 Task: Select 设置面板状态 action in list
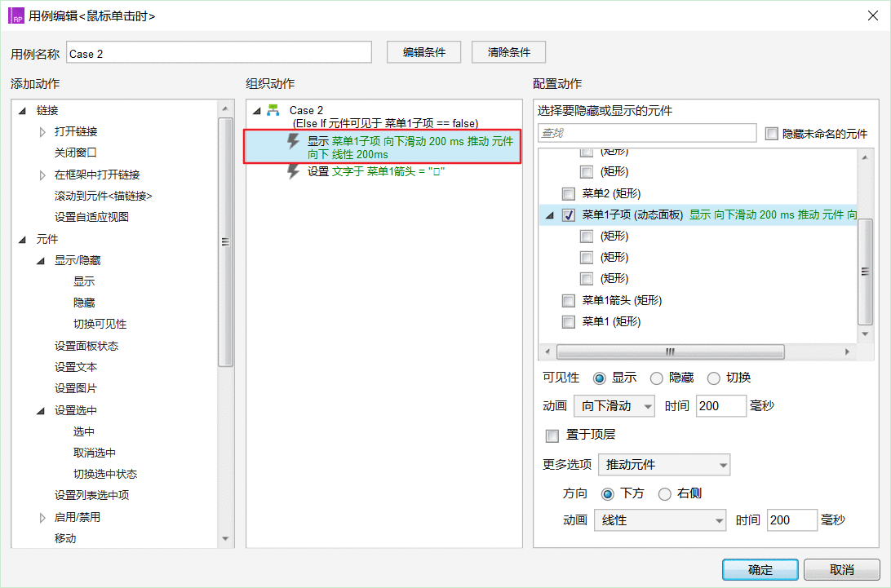point(86,346)
